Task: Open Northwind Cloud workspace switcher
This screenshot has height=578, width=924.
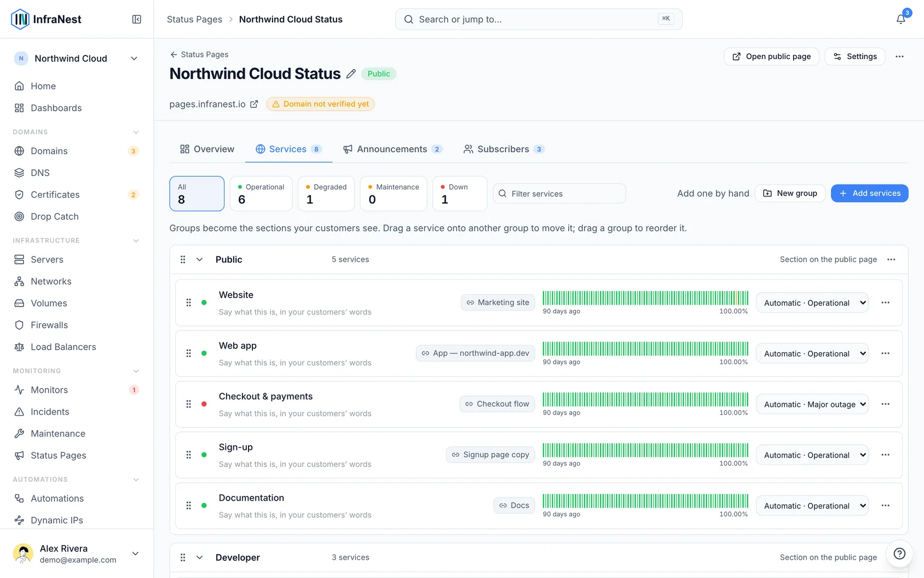Action: coord(76,59)
